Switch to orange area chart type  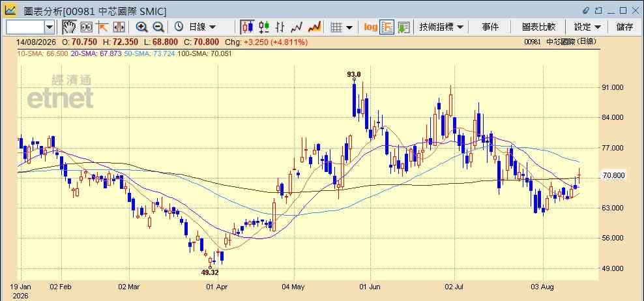pos(314,27)
